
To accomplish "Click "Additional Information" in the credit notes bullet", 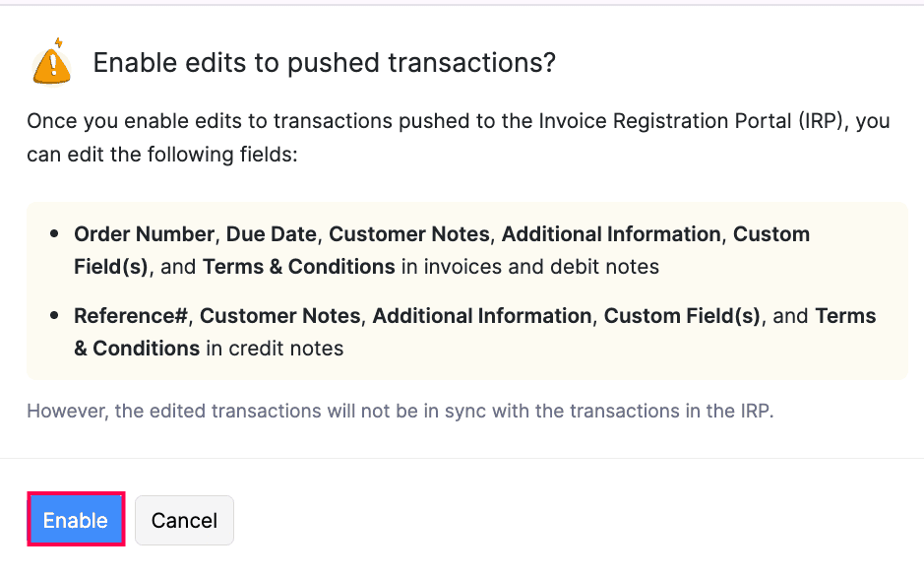I will click(482, 316).
